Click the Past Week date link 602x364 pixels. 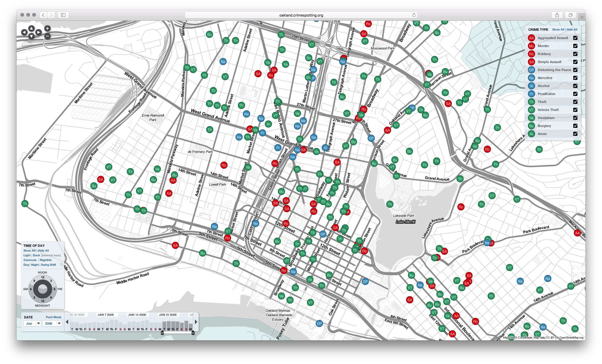tap(53, 317)
